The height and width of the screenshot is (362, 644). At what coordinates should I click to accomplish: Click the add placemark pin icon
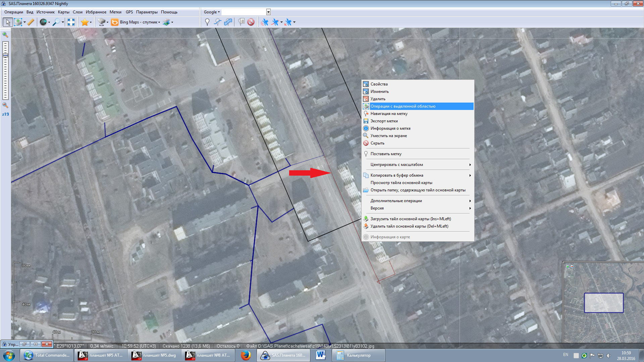[207, 22]
